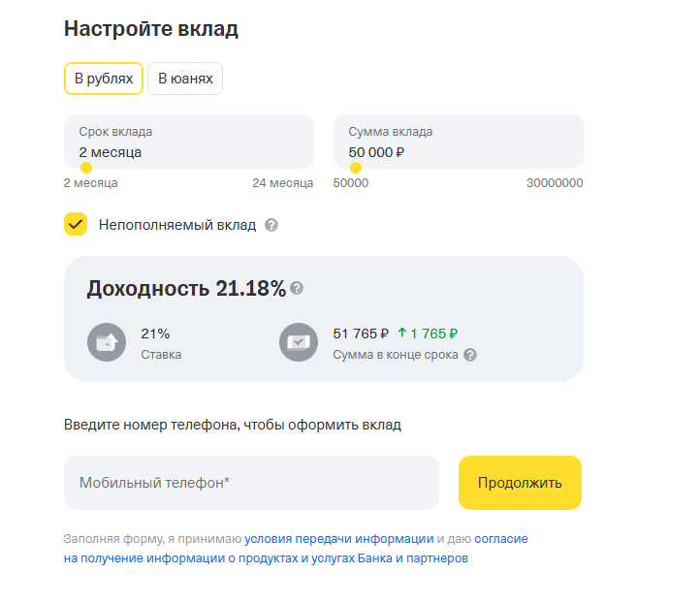Viewport: 700px width, 604px height.
Task: Click the wallet icon beside 21% Ставка
Action: click(107, 342)
